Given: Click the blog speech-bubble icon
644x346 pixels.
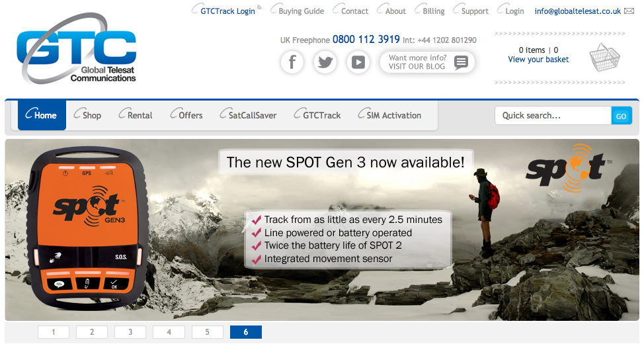Looking at the screenshot, I should click(x=462, y=62).
